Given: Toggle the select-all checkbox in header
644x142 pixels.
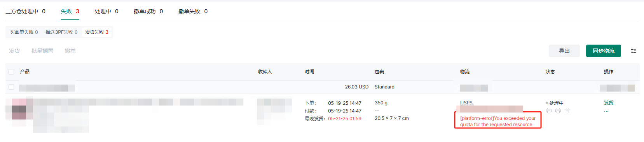Looking at the screenshot, I should click(x=11, y=72).
